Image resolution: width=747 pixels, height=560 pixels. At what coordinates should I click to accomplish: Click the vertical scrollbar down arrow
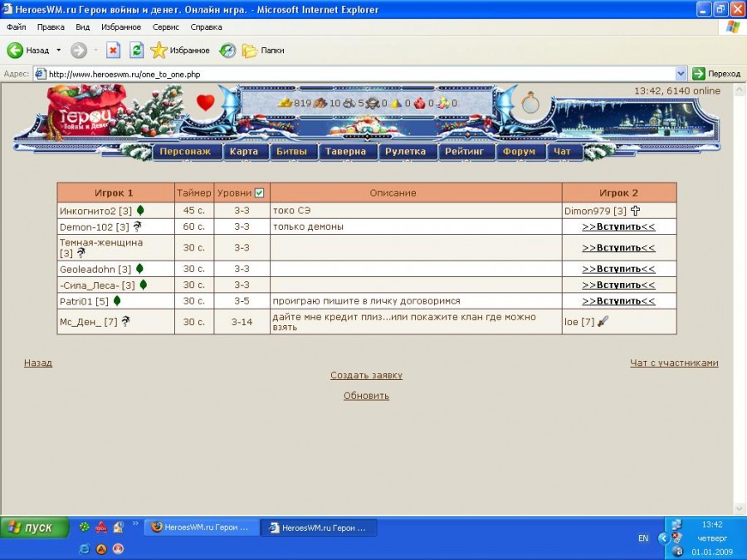[740, 508]
